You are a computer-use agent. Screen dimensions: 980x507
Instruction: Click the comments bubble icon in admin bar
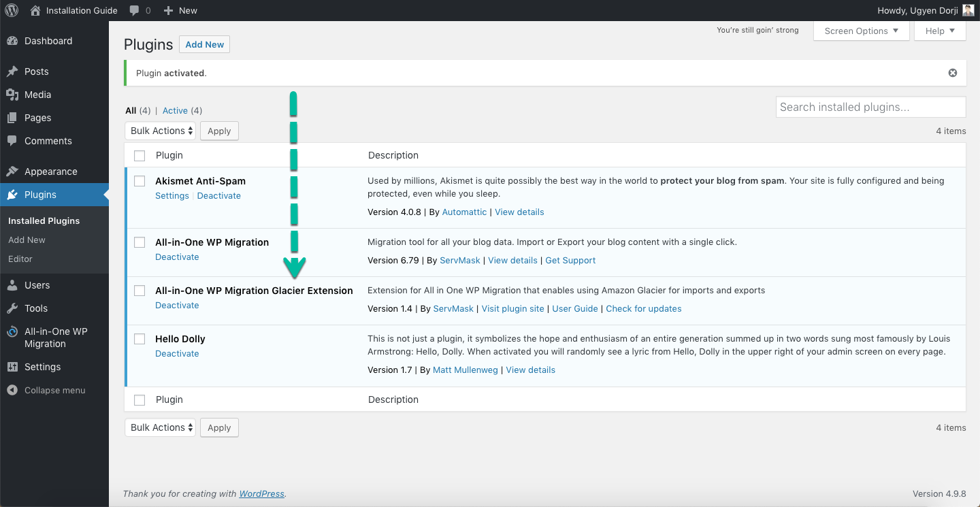point(135,10)
